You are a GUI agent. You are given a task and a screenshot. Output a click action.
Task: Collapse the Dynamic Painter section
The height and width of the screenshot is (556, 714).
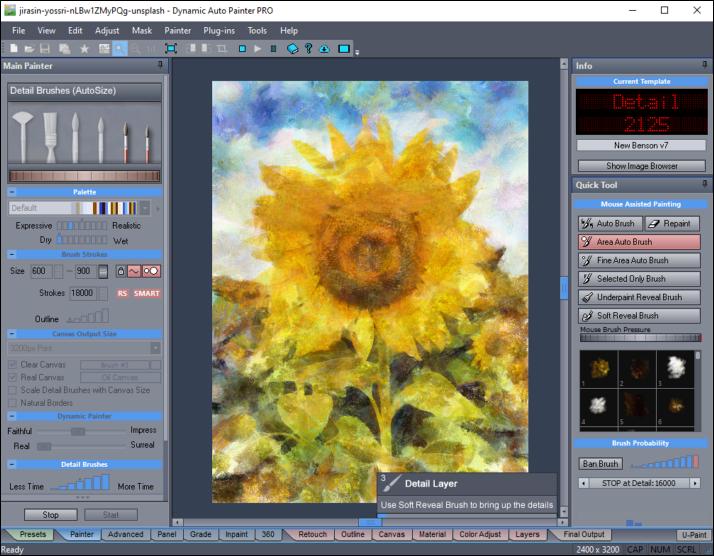click(x=12, y=416)
